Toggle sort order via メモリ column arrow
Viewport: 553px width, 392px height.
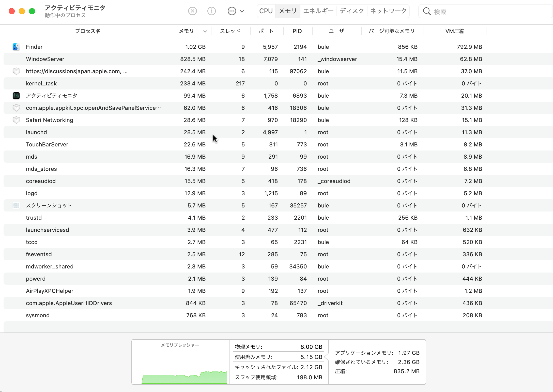click(205, 31)
